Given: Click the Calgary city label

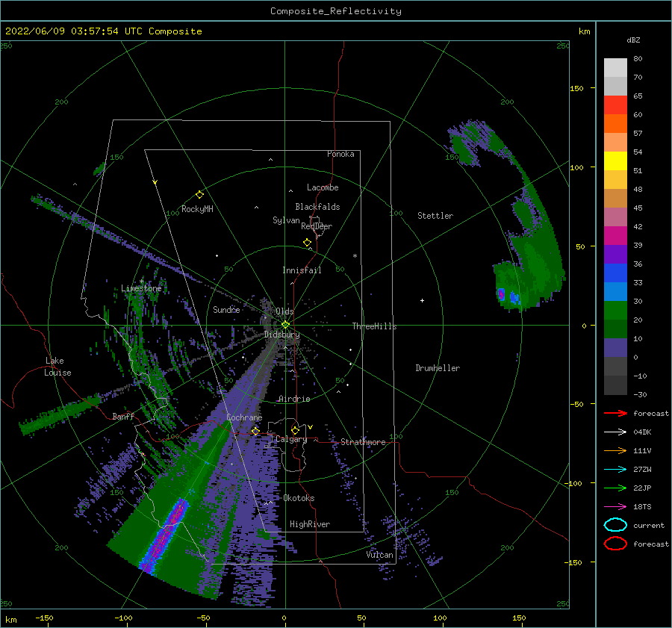Looking at the screenshot, I should point(291,439).
